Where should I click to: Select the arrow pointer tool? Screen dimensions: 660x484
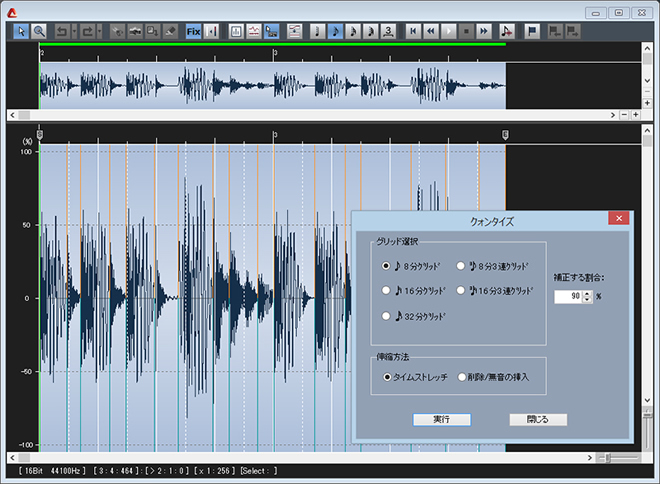point(21,31)
